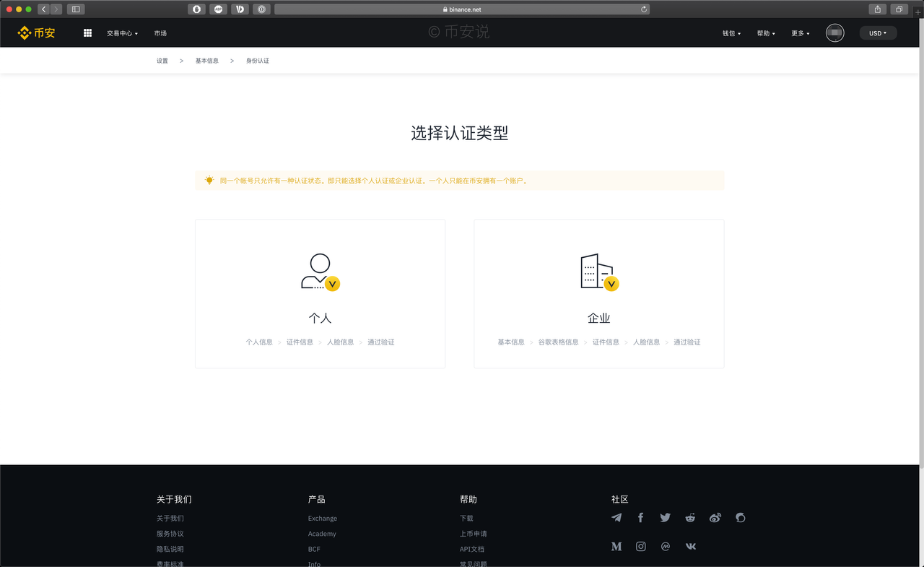Reload page using address bar refresh icon
This screenshot has height=567, width=924.
644,9
